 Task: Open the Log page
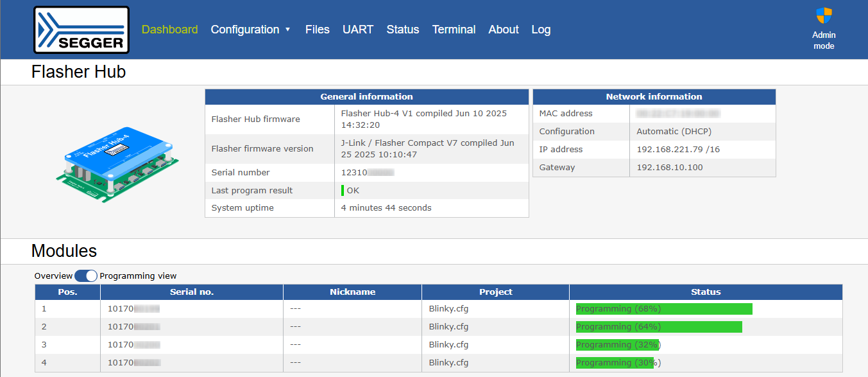point(541,30)
